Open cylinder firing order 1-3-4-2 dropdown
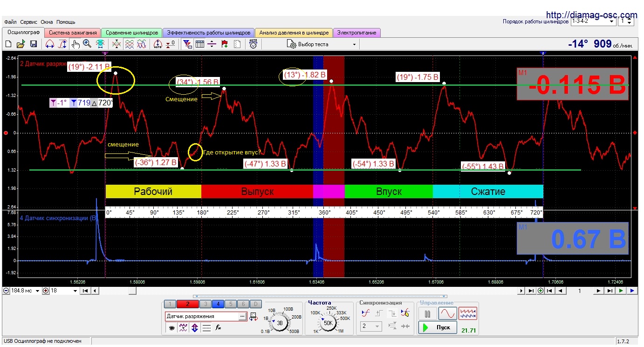This screenshot has height=347, width=644. pyautogui.click(x=593, y=21)
